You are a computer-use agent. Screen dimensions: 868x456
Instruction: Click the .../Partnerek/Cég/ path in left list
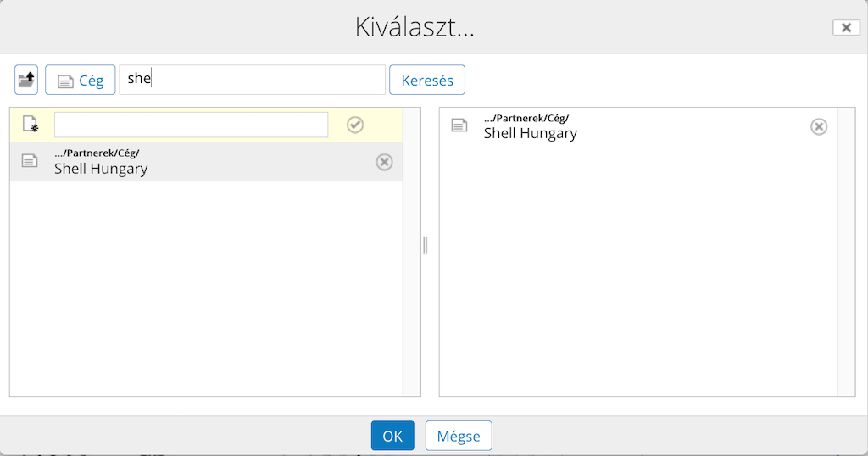[x=97, y=153]
